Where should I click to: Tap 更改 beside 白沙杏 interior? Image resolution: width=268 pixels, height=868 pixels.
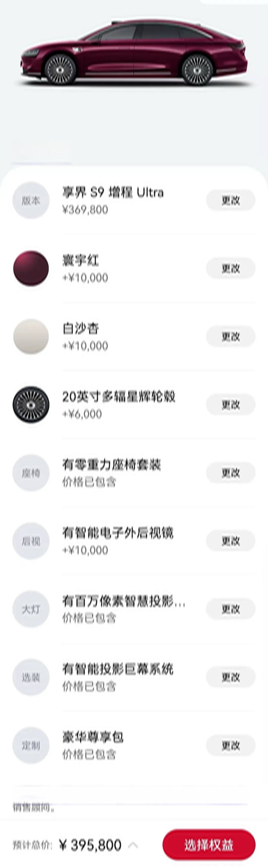(231, 337)
